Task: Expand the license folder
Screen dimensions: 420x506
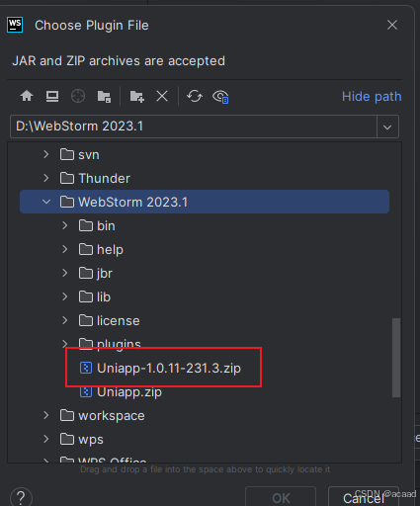Action: pyautogui.click(x=65, y=320)
